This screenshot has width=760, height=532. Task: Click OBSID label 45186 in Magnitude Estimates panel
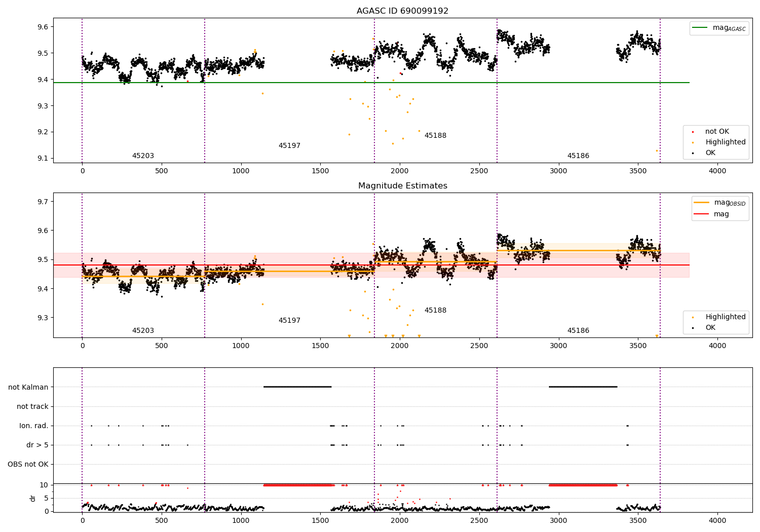(578, 330)
